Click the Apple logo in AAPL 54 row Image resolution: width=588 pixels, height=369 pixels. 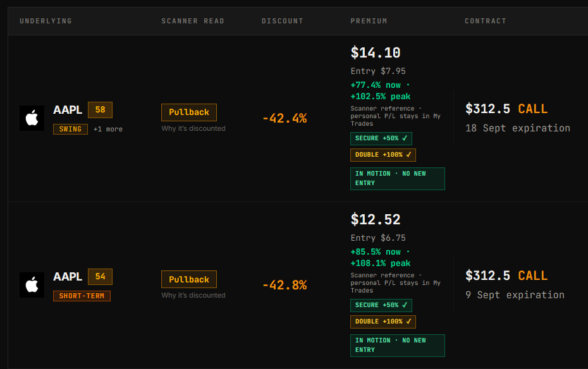coord(32,285)
